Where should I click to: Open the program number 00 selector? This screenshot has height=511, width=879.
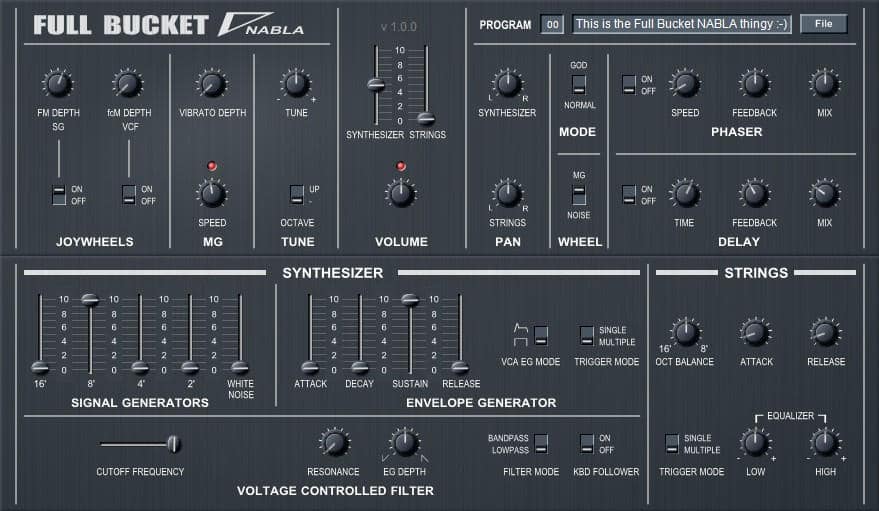[x=552, y=24]
